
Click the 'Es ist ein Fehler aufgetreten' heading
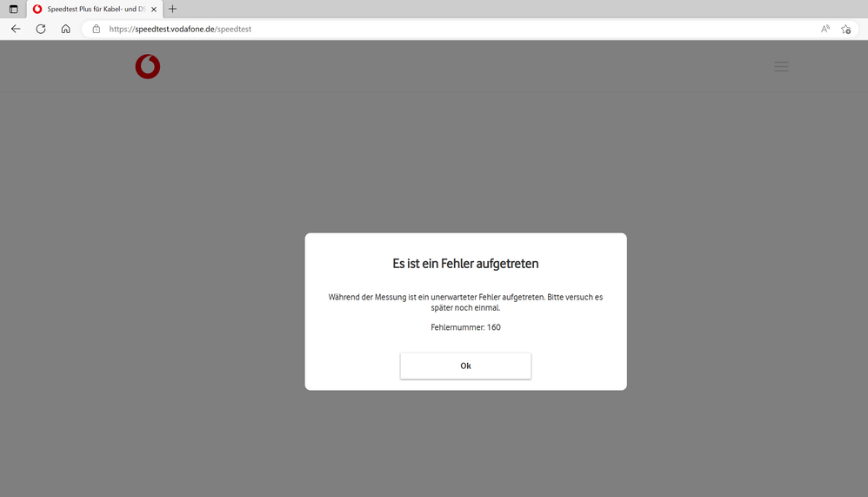465,264
